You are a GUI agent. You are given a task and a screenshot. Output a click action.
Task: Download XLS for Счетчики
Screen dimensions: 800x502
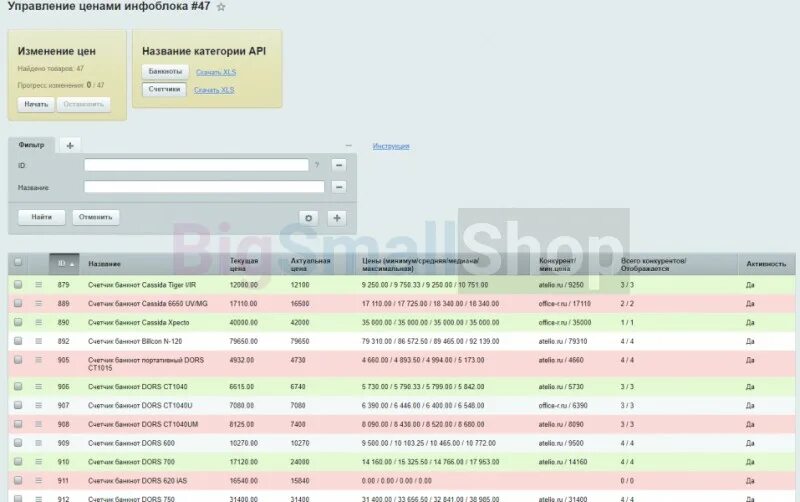214,90
